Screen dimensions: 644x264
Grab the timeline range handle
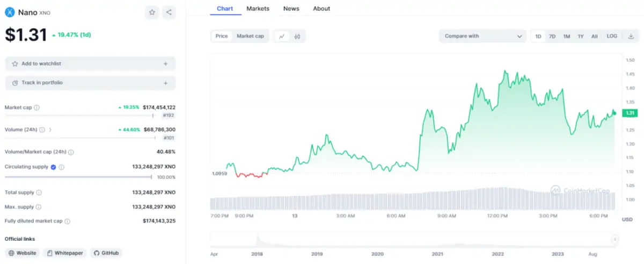coord(615,239)
